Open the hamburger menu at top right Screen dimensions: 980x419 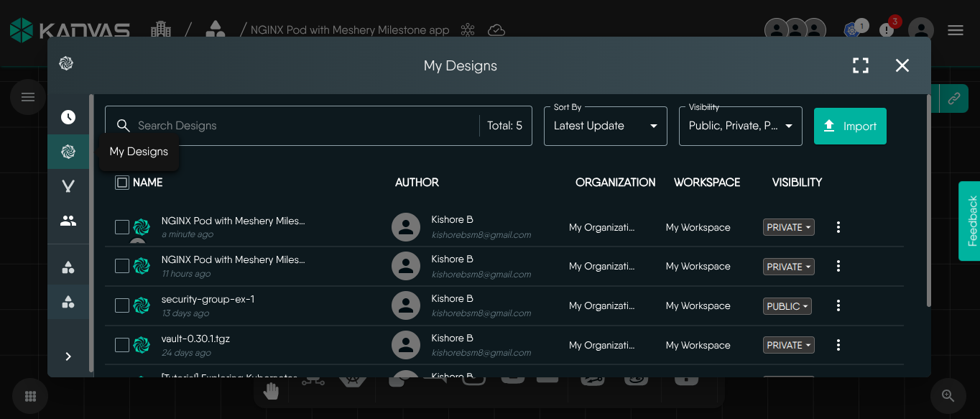coord(955,30)
